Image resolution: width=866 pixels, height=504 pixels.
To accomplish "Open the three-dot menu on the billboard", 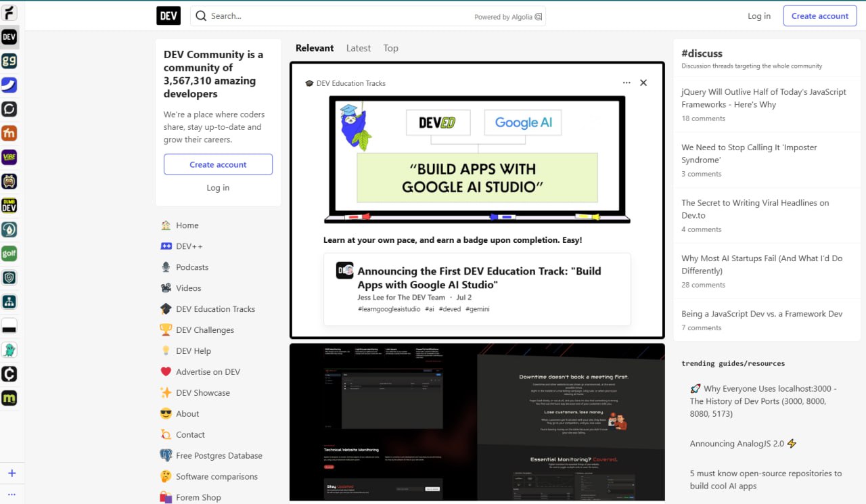I will (626, 83).
